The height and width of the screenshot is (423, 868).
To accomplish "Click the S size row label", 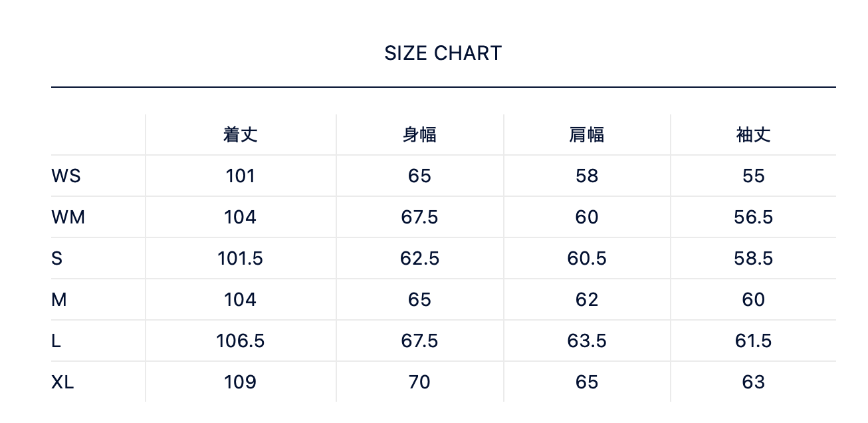I will pyautogui.click(x=57, y=259).
